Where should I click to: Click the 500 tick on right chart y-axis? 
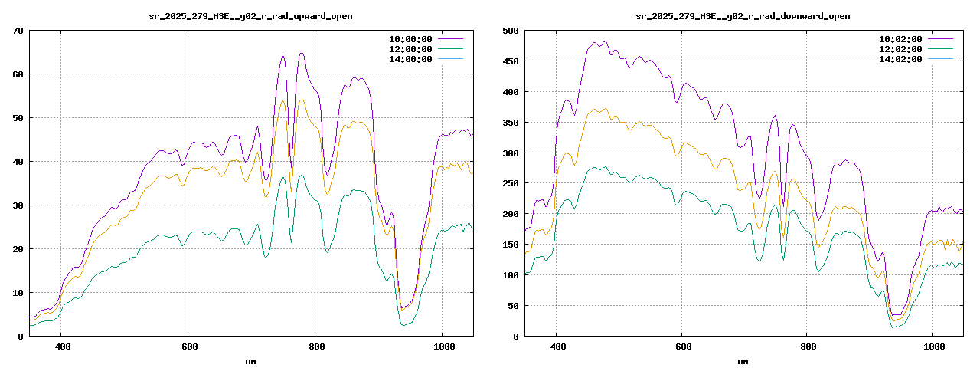click(509, 31)
